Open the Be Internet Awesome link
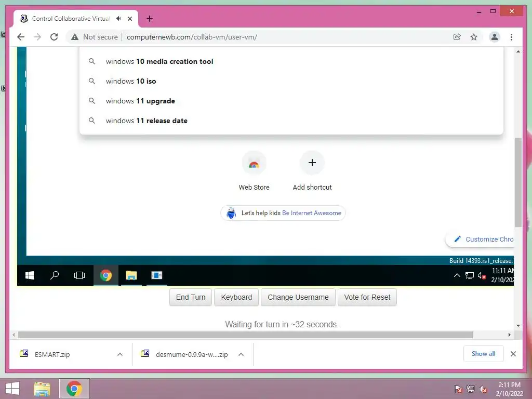 pos(312,213)
